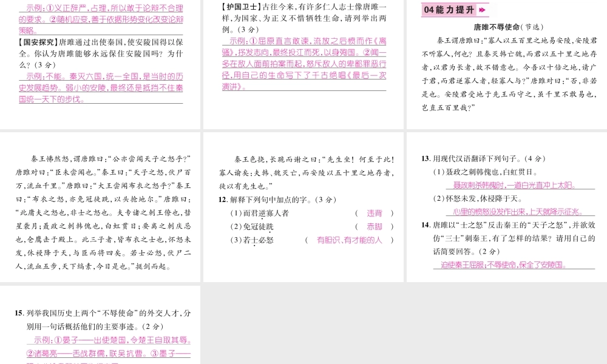This screenshot has height=364, width=607.
Task: Click item "(3)若士必怒"
Action: click(252, 240)
